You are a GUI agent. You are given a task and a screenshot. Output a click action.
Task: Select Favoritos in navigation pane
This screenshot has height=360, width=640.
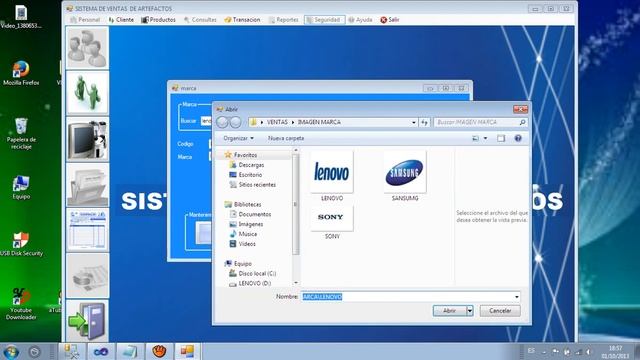click(245, 155)
